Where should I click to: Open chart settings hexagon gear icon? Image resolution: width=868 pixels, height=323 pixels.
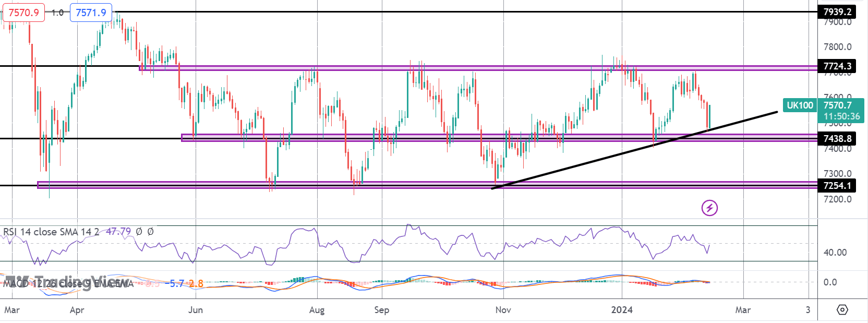(842, 310)
